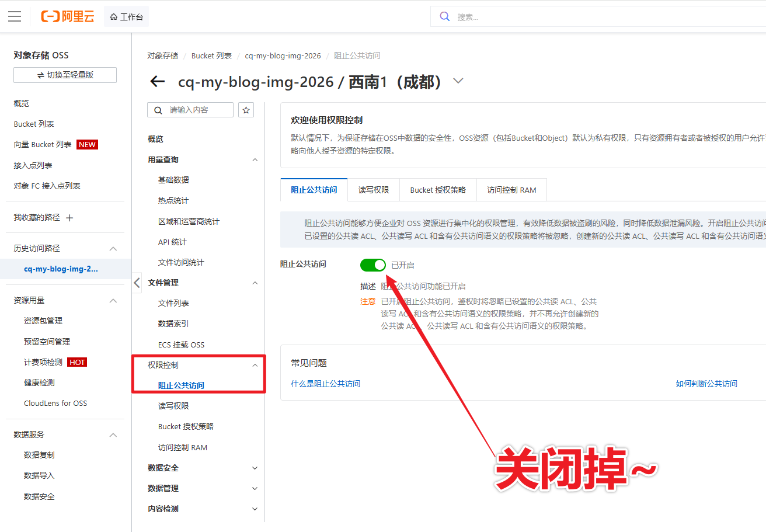Screen dimensions: 766x532
Task: Open 计费项检测
Action: click(43, 362)
